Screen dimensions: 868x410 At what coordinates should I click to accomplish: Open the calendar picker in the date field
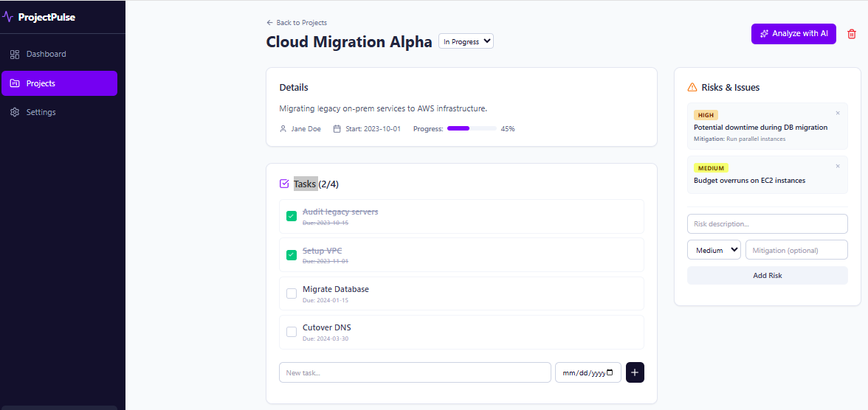(x=610, y=372)
